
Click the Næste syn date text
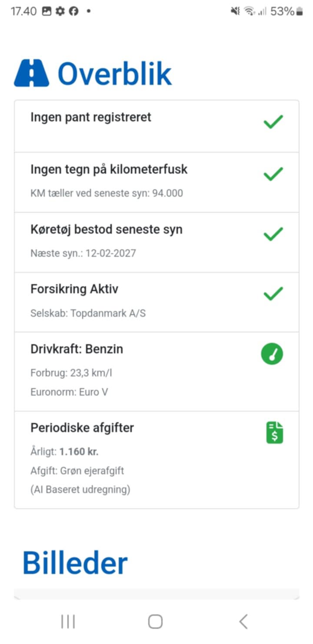click(x=83, y=253)
